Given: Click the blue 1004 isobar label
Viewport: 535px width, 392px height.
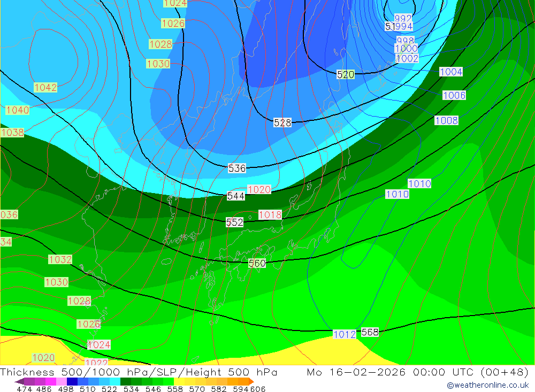Looking at the screenshot, I should (451, 72).
